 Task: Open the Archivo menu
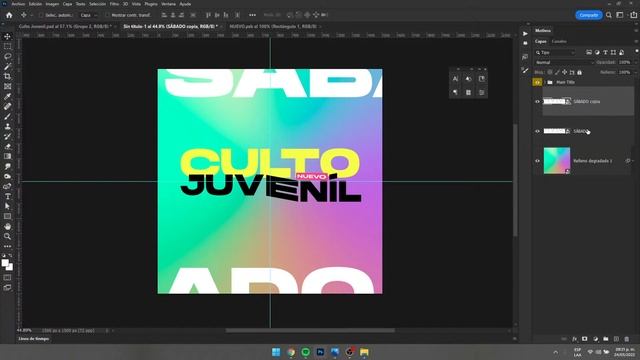pos(18,4)
